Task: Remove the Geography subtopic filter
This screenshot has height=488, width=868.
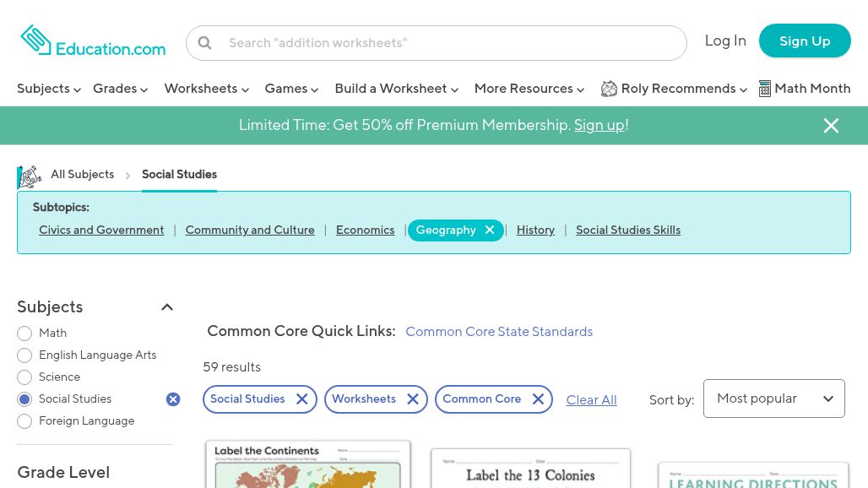Action: click(x=490, y=230)
